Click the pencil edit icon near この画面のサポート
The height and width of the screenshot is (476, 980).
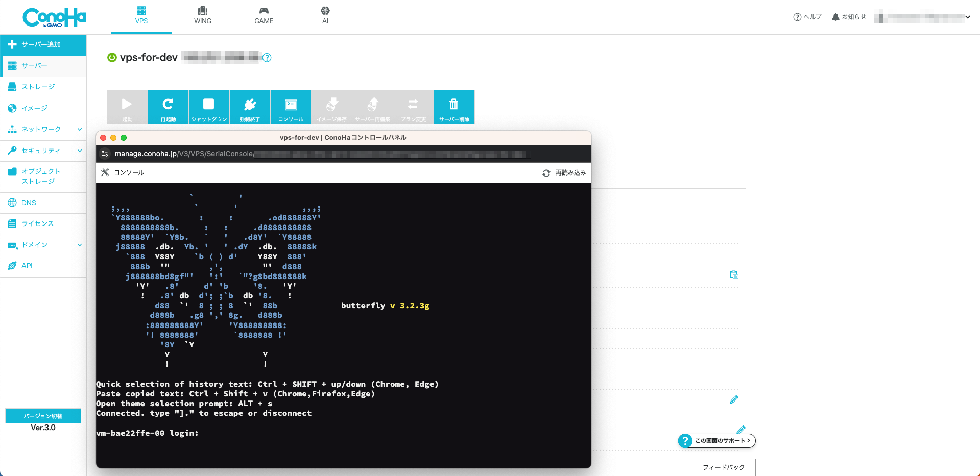click(x=742, y=429)
